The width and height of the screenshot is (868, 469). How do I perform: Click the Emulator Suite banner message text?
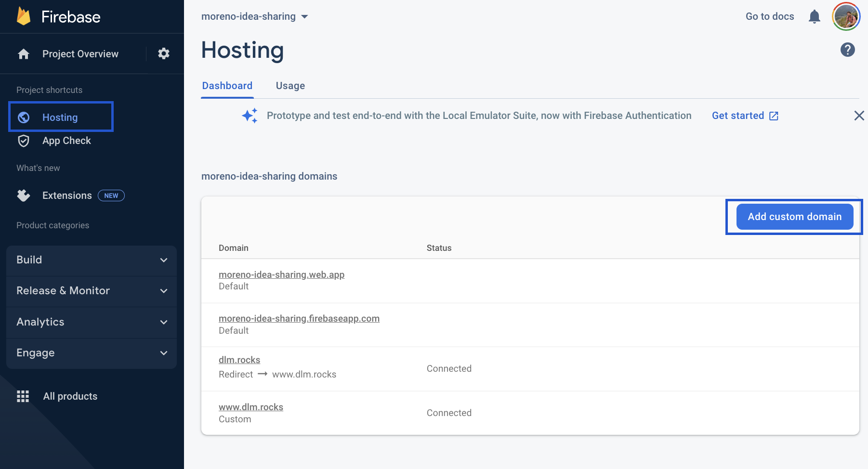pos(479,116)
